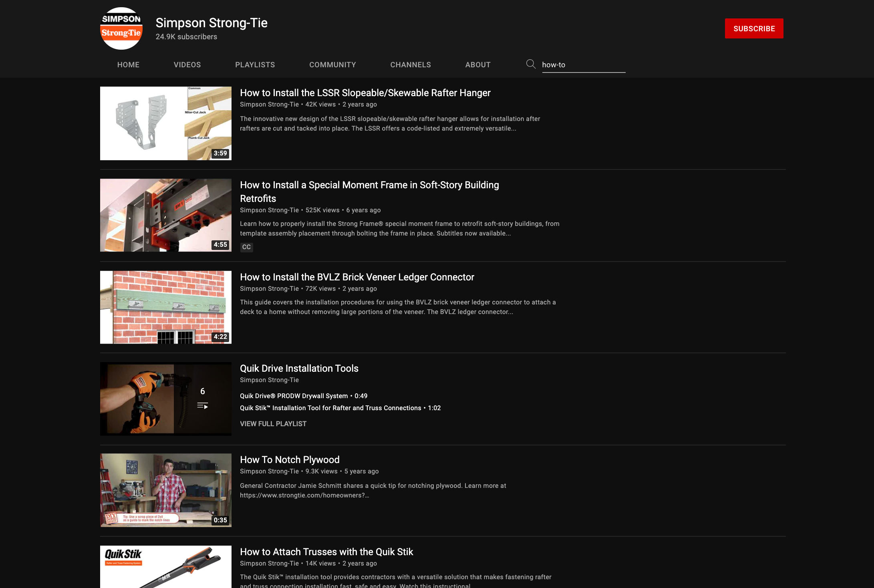The width and height of the screenshot is (874, 588).
Task: Click the playlist play-all icon on Quik Drive
Action: (x=203, y=406)
